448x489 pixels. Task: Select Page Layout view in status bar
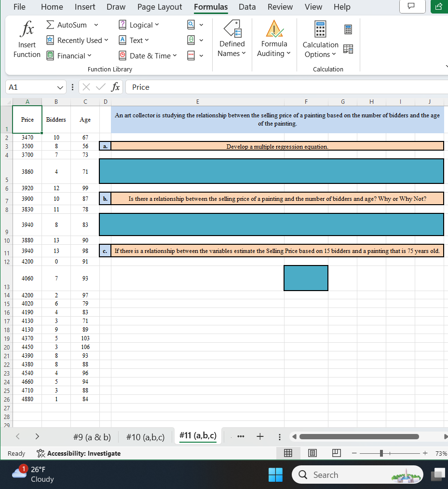(312, 453)
